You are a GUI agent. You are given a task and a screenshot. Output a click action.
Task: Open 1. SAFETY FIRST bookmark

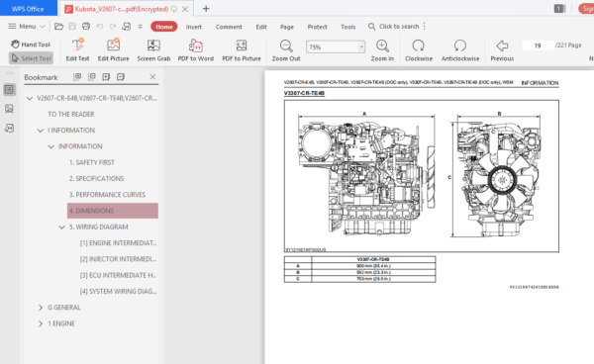click(x=92, y=162)
